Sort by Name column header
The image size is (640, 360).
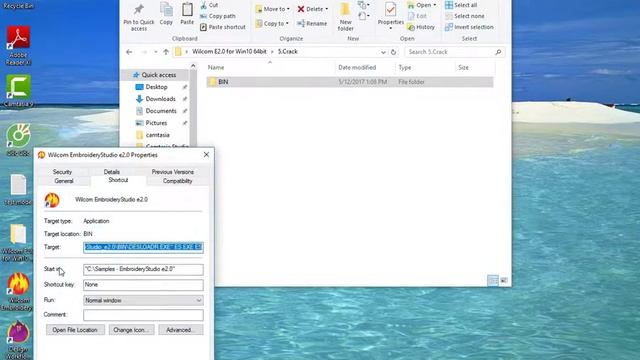click(216, 68)
